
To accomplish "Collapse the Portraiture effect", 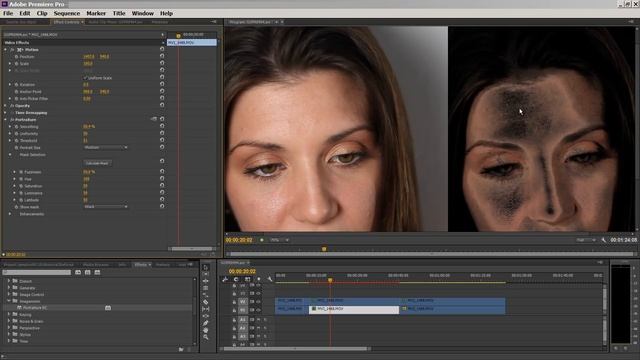I will pyautogui.click(x=6, y=120).
